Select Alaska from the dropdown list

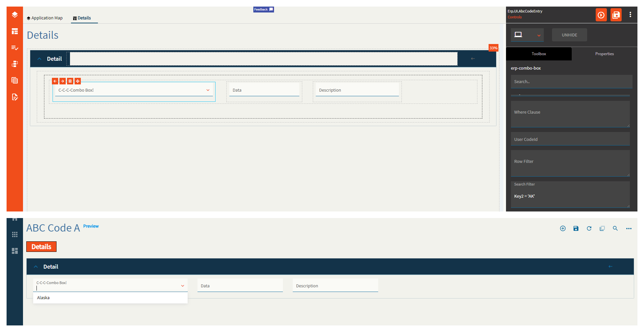tap(110, 298)
